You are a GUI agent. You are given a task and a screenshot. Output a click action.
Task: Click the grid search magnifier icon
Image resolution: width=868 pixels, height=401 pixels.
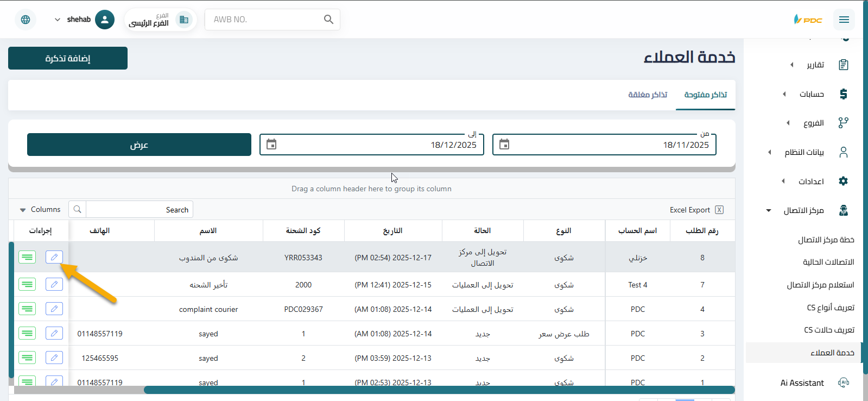(x=78, y=210)
